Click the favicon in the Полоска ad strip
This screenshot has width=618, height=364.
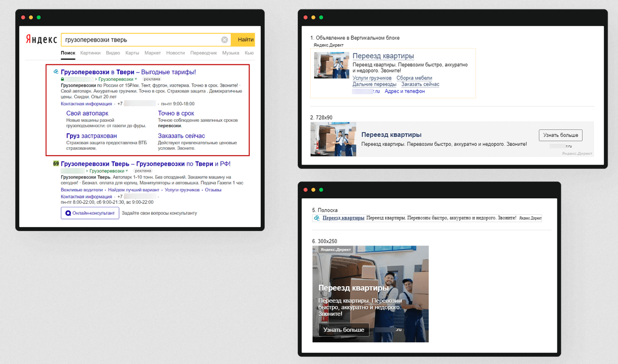tap(316, 218)
